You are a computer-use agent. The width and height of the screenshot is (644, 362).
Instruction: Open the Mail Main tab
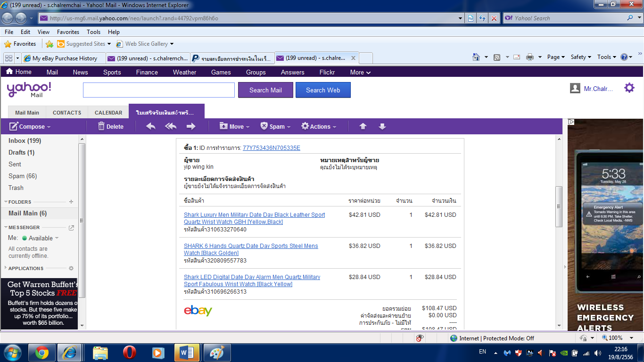[x=27, y=113]
